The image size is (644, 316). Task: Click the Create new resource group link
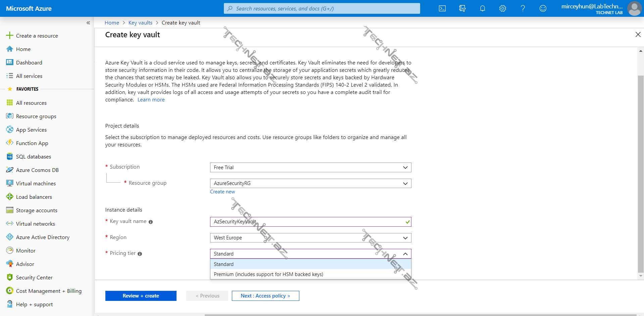tap(222, 192)
